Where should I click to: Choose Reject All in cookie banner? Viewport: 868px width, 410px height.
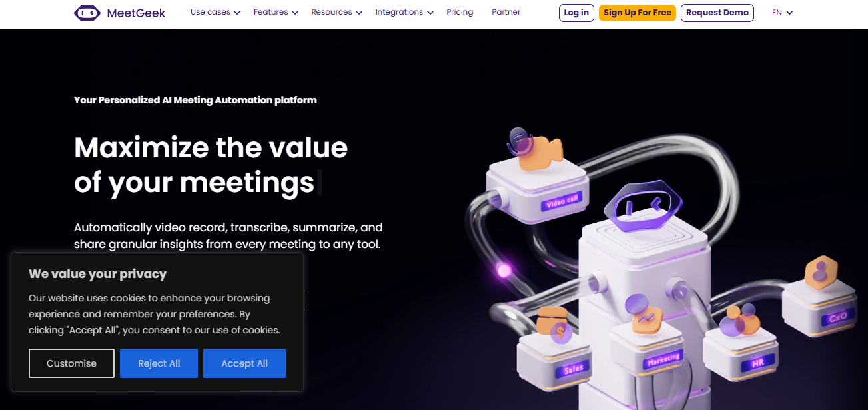[x=159, y=363]
